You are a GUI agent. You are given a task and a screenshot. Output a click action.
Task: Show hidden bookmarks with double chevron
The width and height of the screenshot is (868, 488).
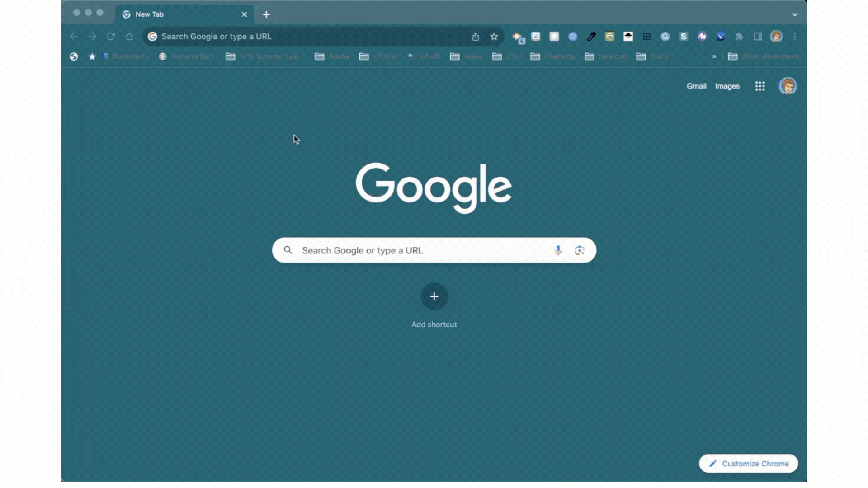[714, 56]
